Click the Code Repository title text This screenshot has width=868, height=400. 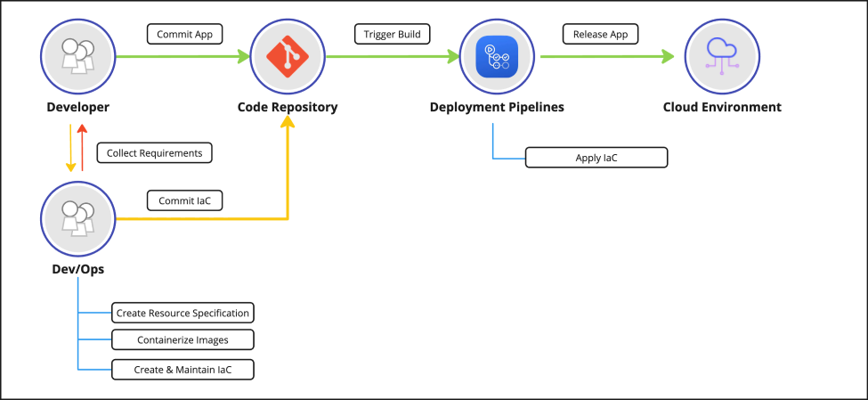(287, 108)
